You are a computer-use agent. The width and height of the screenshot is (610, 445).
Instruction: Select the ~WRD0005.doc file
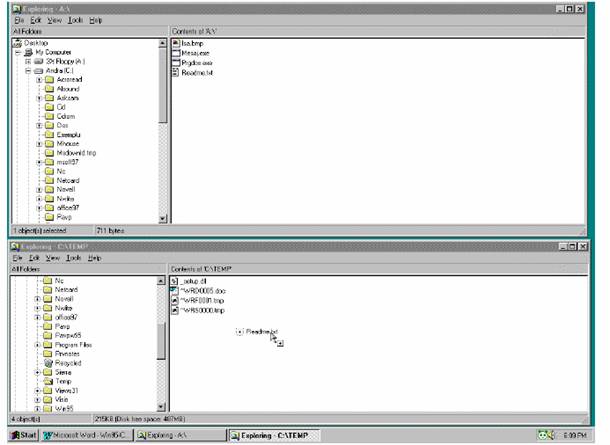pos(197,292)
